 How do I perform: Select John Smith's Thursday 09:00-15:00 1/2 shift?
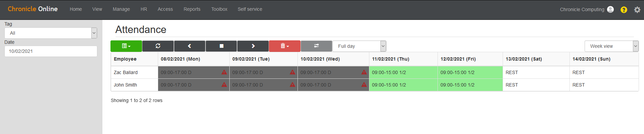(403, 85)
